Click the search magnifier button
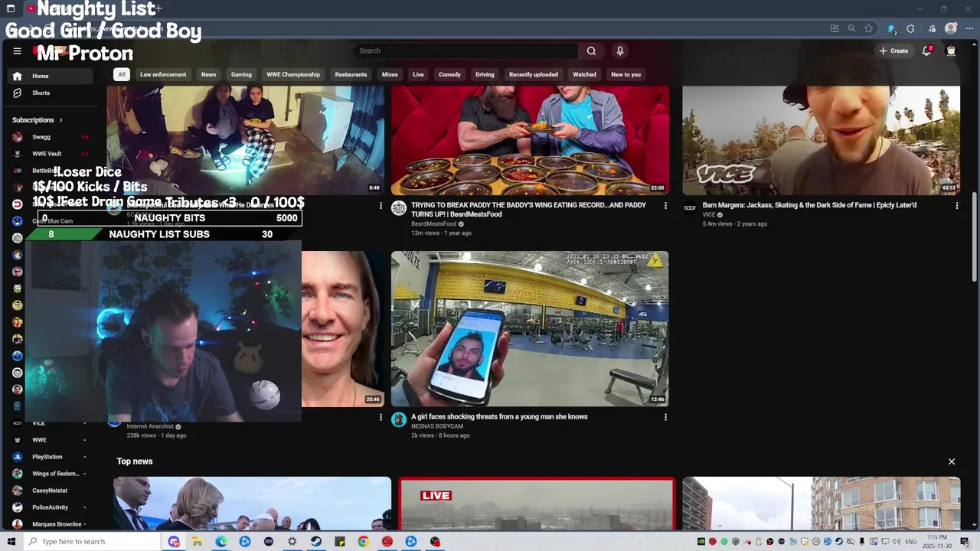 (x=591, y=51)
